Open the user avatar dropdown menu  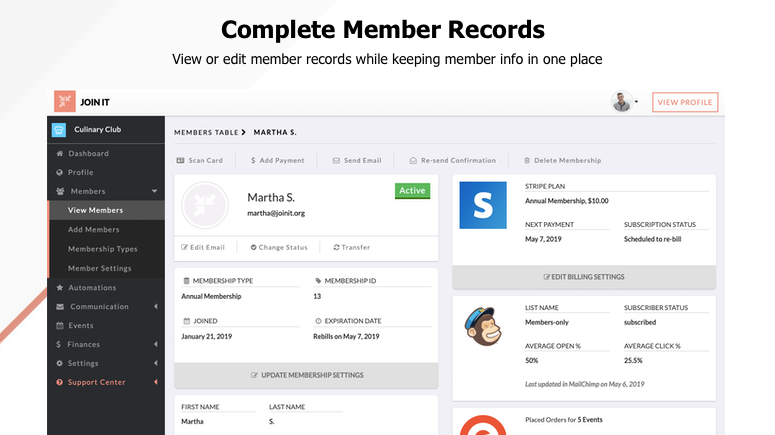pos(625,102)
